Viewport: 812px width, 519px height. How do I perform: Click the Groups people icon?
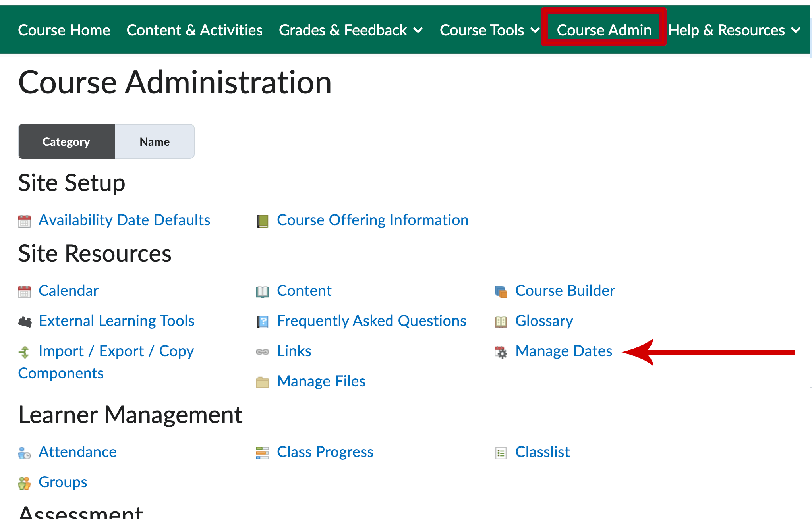coord(24,483)
